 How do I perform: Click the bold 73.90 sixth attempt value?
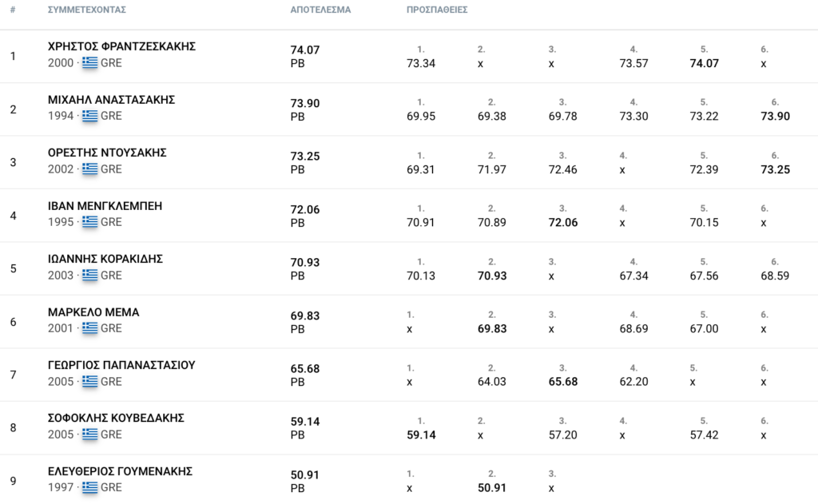click(x=775, y=117)
